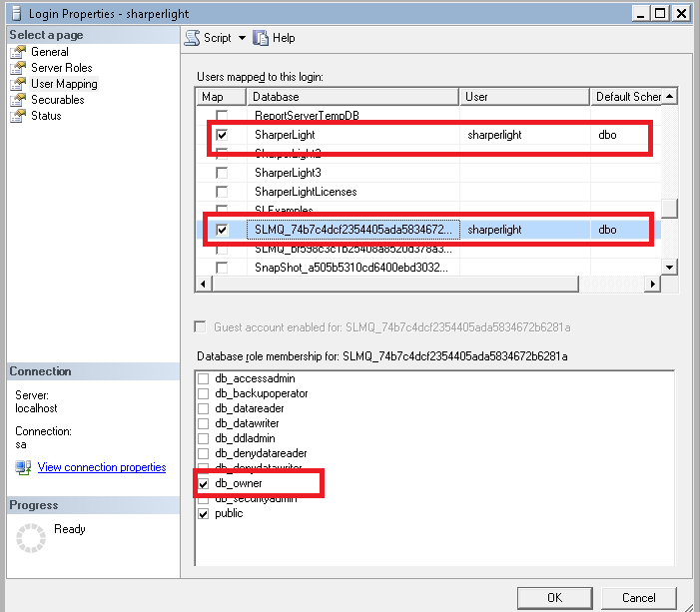
Task: Enable db_accessadmin role membership
Action: [203, 378]
